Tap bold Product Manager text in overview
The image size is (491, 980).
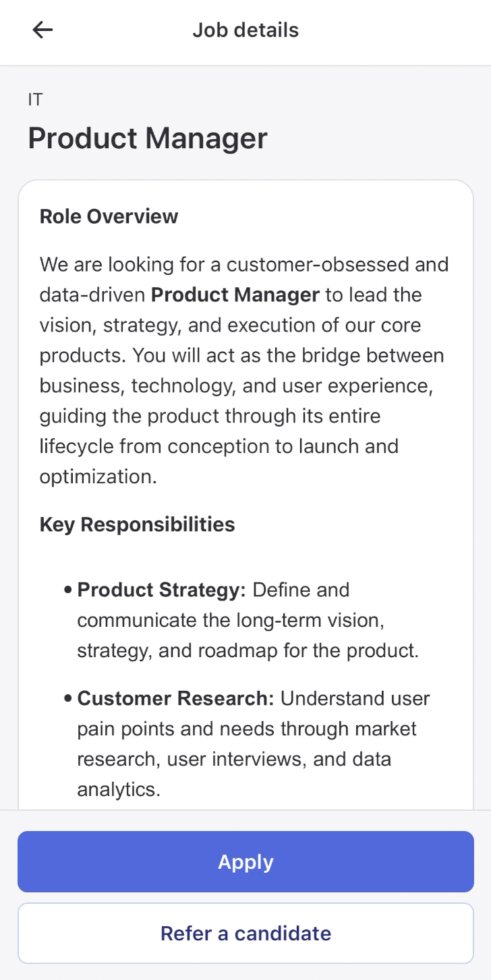tap(235, 295)
